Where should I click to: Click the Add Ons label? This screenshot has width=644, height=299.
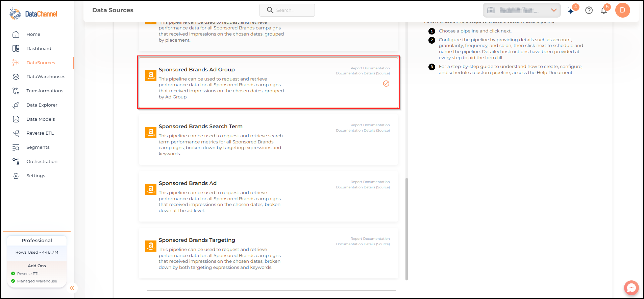tap(37, 266)
